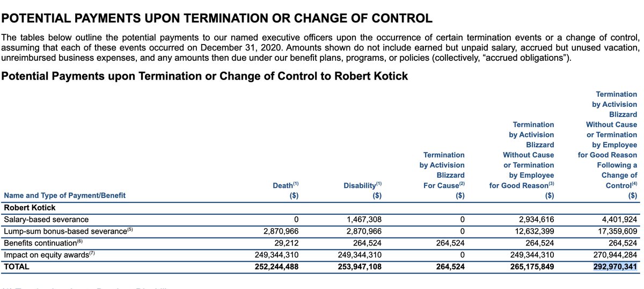Click the Name and Type of Payment/Benefit header
Screen dimensions: 644x289
pos(64,196)
